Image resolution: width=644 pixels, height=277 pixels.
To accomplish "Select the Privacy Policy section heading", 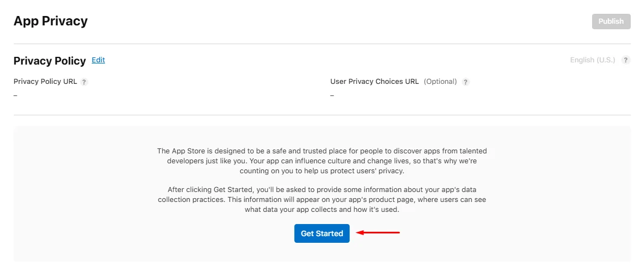I will (50, 61).
